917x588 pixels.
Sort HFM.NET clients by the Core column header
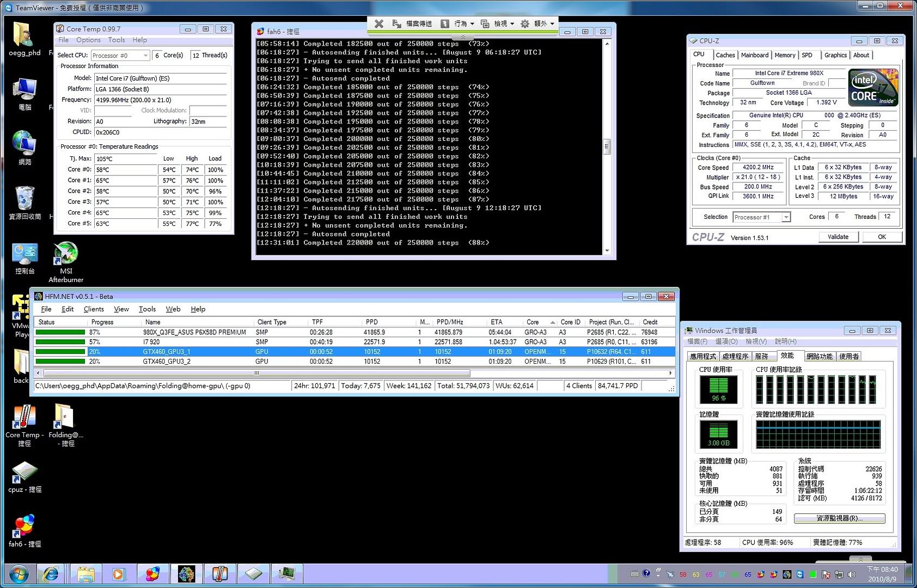tap(541, 322)
